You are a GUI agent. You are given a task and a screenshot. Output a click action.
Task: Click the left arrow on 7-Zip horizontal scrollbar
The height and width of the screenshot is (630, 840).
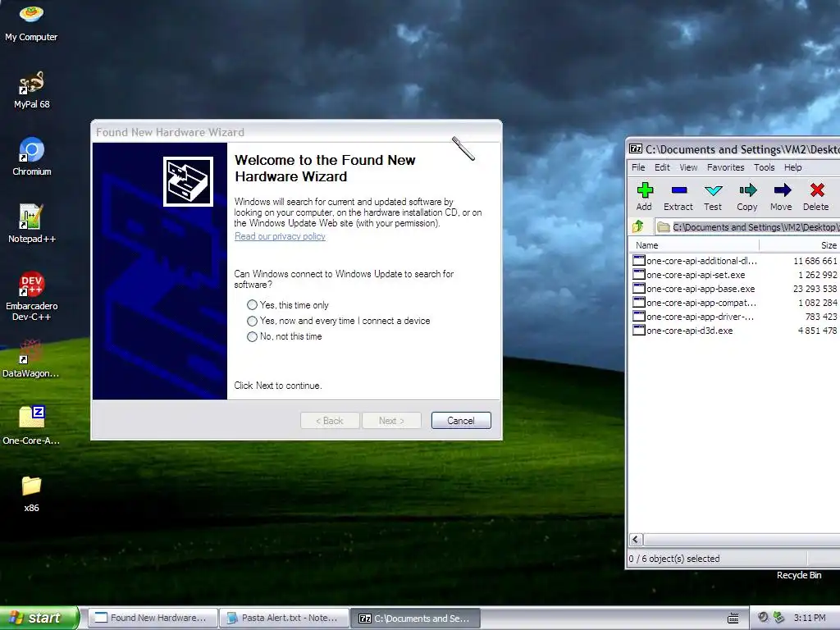coord(636,540)
